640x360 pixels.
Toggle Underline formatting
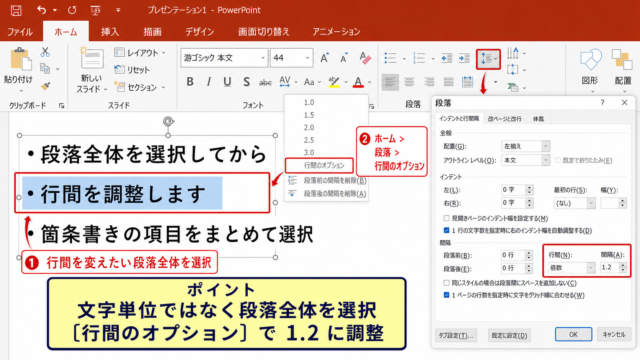point(227,82)
